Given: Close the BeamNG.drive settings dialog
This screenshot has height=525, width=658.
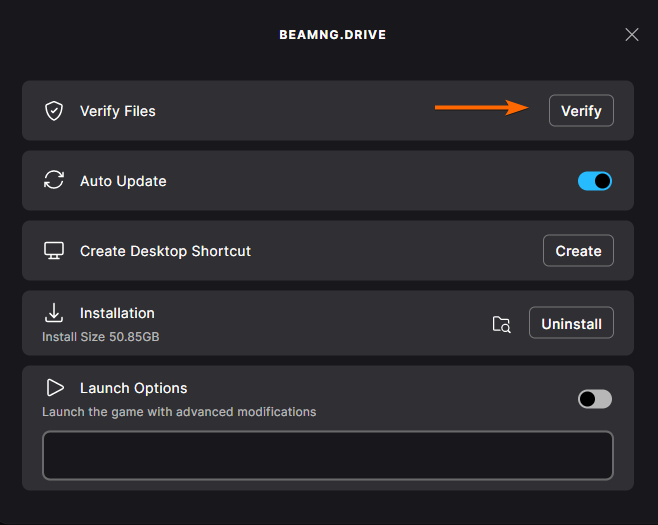Looking at the screenshot, I should click(632, 34).
